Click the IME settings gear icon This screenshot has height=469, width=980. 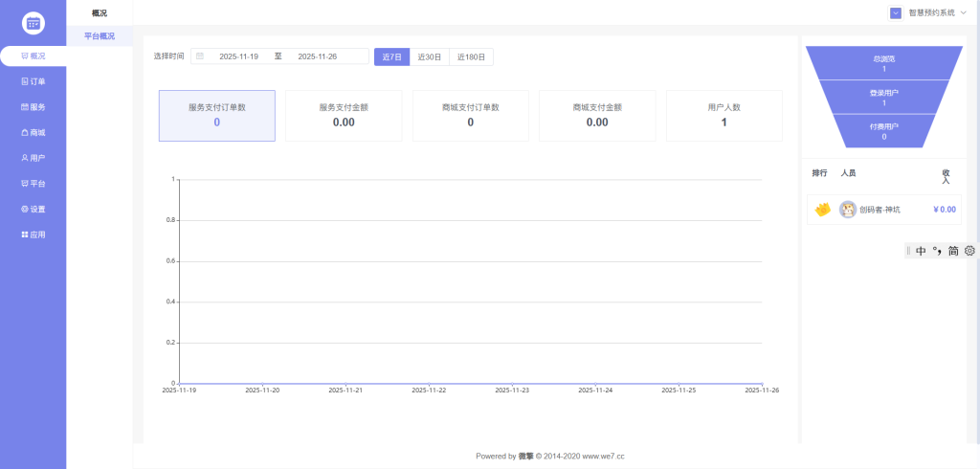click(x=969, y=251)
